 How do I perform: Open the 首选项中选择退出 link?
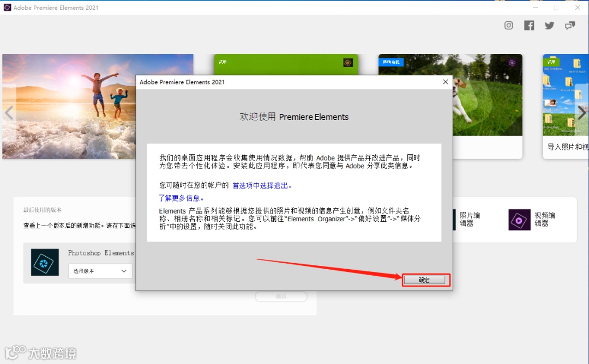point(262,185)
